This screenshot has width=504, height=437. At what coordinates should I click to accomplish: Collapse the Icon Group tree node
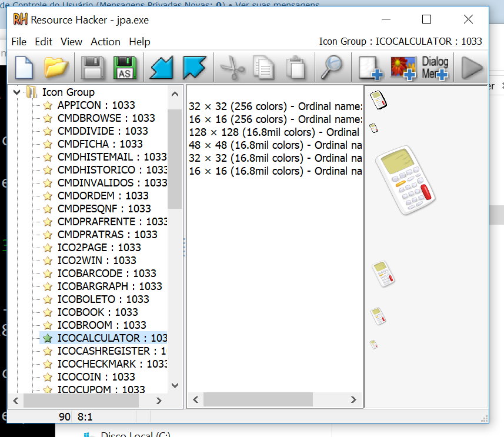[x=16, y=92]
